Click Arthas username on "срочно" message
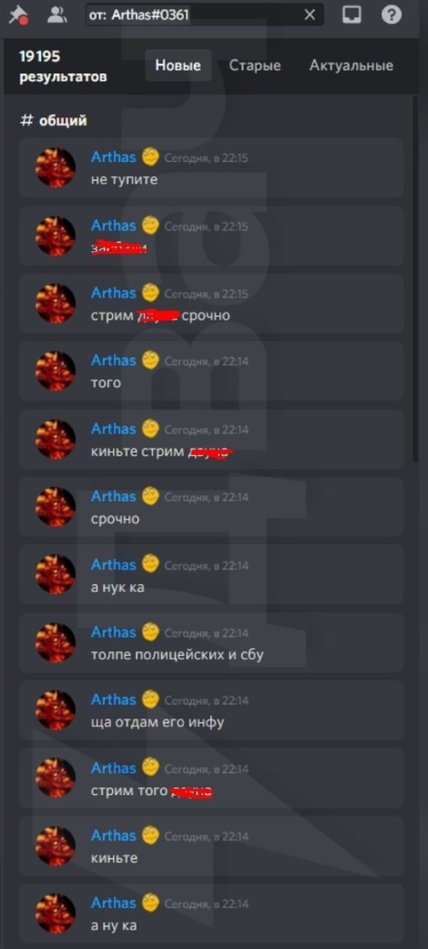This screenshot has height=949, width=428. coord(113,496)
